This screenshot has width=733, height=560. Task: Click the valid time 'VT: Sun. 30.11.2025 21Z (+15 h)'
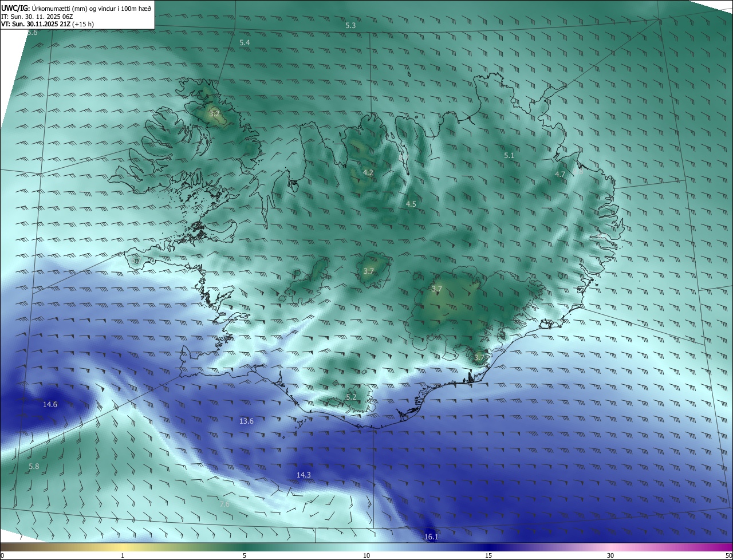tap(48, 25)
